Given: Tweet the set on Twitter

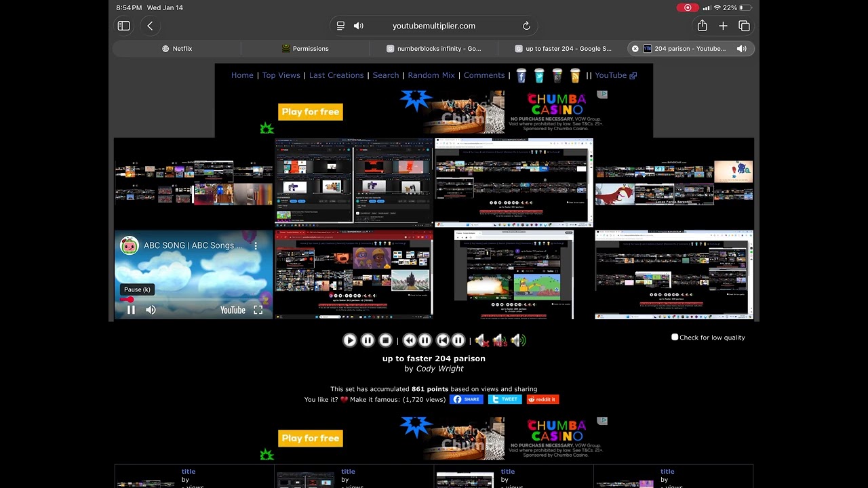Looking at the screenshot, I should [x=505, y=399].
